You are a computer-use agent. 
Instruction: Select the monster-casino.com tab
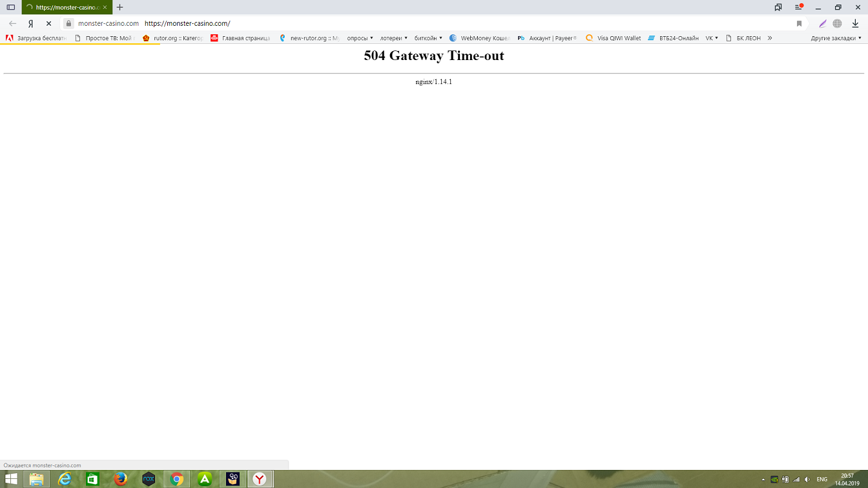coord(67,7)
